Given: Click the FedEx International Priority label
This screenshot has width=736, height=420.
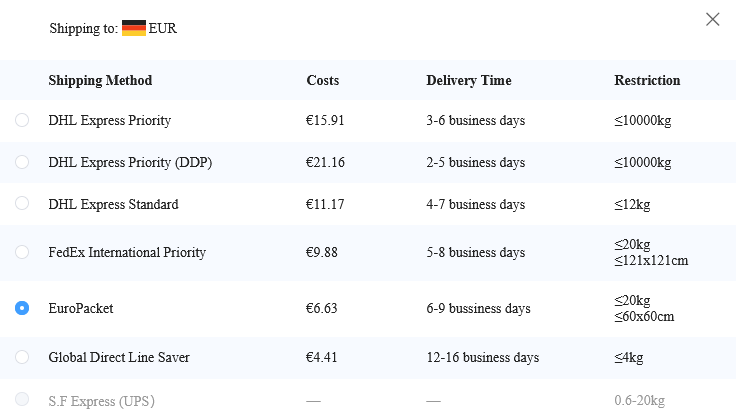Looking at the screenshot, I should [x=127, y=252].
